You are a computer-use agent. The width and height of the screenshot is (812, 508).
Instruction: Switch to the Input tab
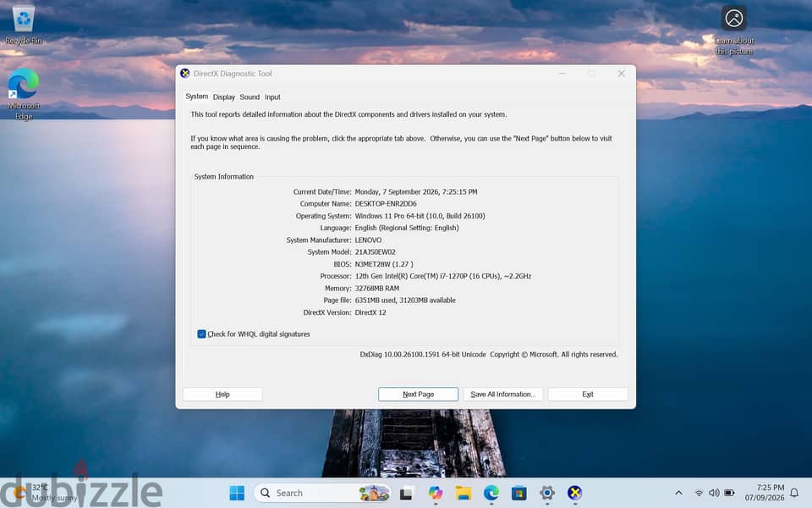pyautogui.click(x=272, y=97)
